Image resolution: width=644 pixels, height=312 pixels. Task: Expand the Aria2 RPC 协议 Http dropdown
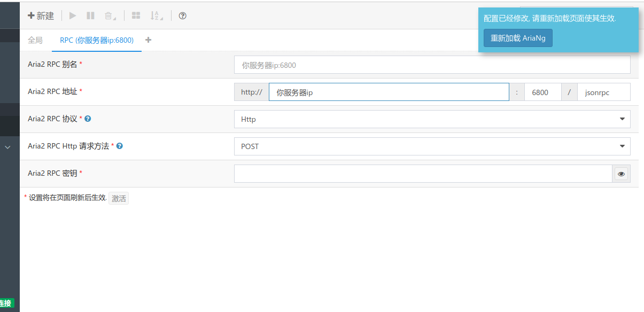pos(432,119)
